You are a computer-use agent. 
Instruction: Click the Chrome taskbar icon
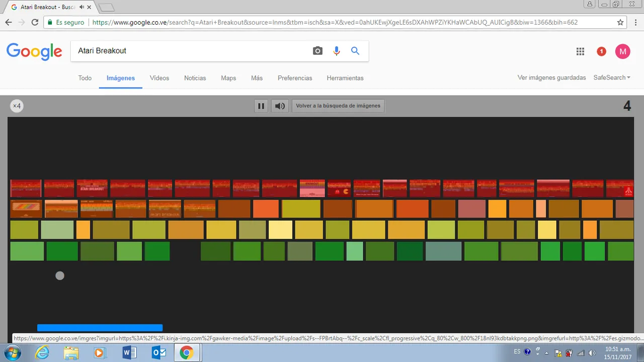[x=187, y=353]
